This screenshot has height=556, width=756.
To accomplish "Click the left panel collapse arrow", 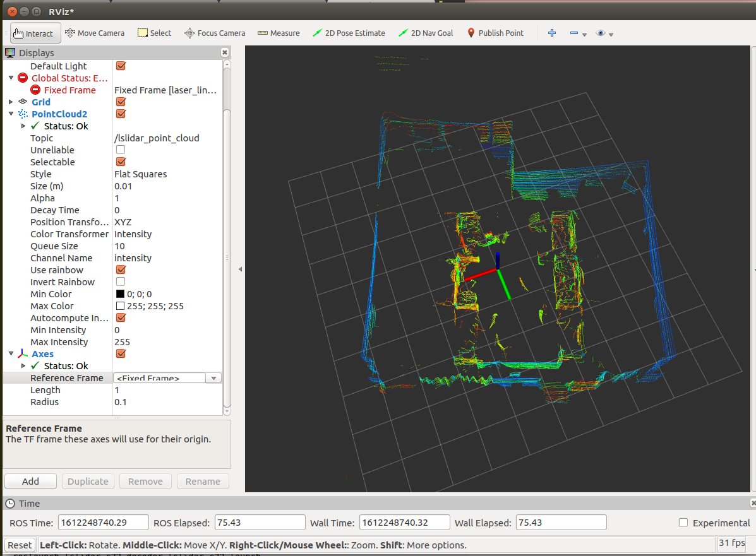I will (240, 269).
